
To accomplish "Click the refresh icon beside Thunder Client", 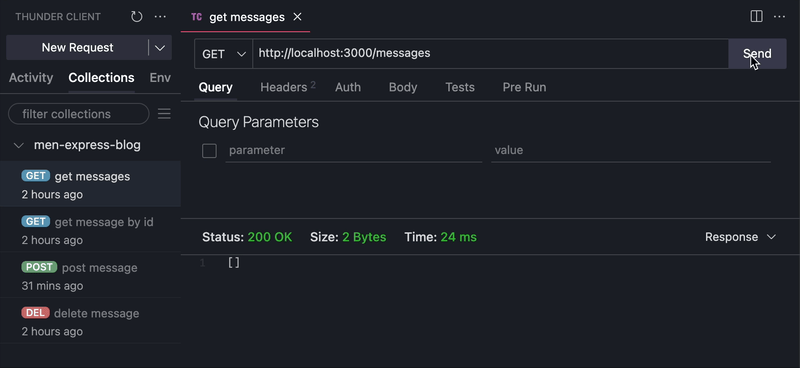I will [136, 17].
